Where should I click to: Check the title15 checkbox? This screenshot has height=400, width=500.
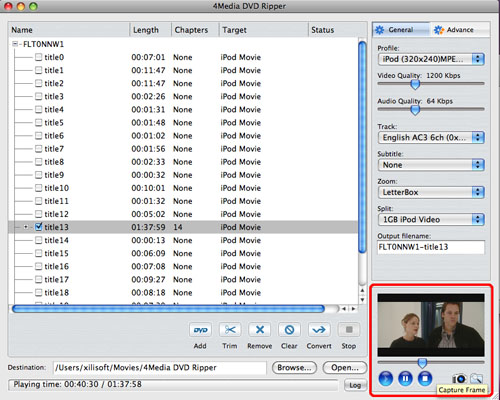click(39, 253)
